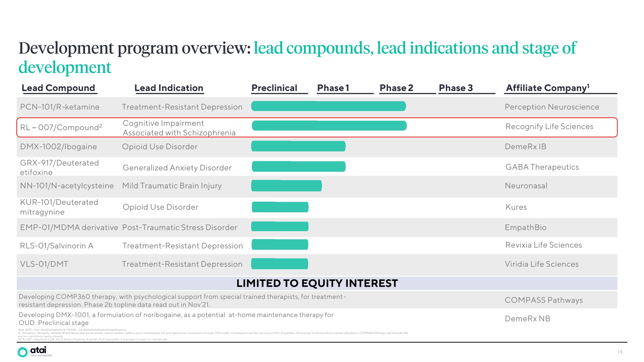Select VLS-01/DMT compound text
The width and height of the screenshot is (644, 362).
pyautogui.click(x=44, y=264)
